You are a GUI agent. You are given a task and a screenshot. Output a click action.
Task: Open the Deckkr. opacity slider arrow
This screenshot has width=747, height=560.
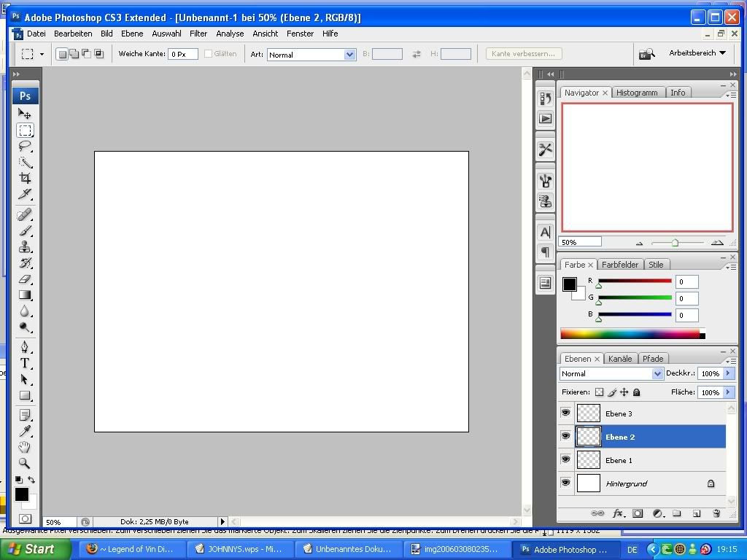pos(729,374)
